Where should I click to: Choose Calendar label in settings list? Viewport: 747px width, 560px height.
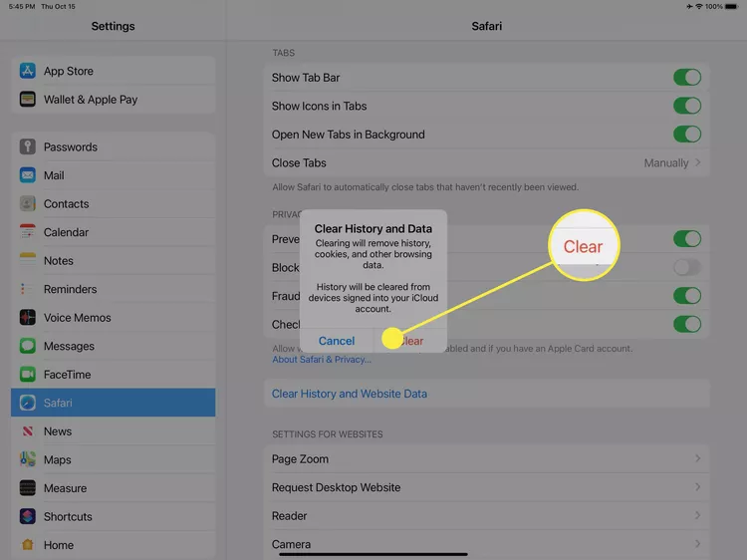[x=66, y=232]
